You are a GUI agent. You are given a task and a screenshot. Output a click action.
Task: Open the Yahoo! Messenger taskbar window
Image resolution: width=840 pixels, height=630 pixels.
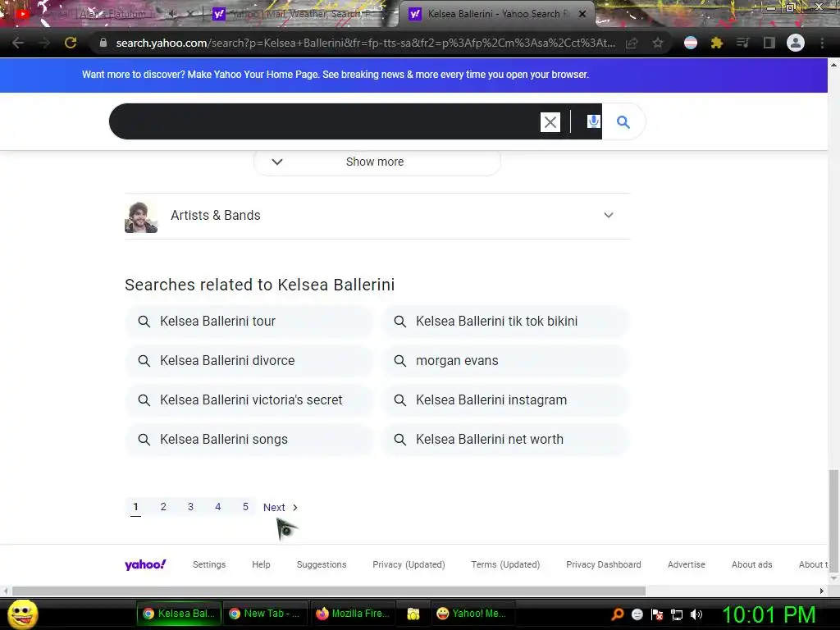(x=472, y=614)
